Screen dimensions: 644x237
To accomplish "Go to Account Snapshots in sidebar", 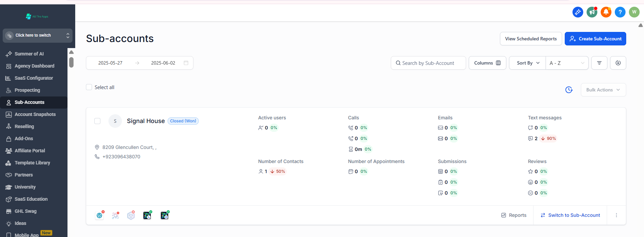I will point(35,114).
